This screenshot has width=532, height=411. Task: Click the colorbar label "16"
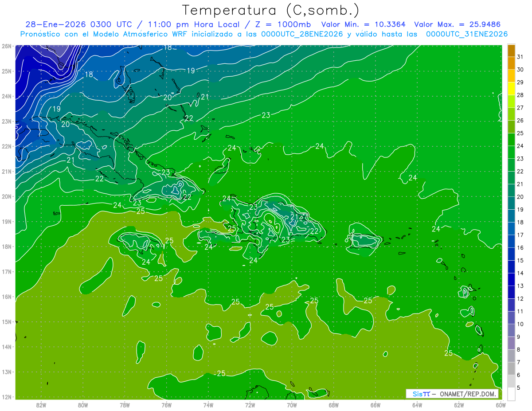[520, 248]
